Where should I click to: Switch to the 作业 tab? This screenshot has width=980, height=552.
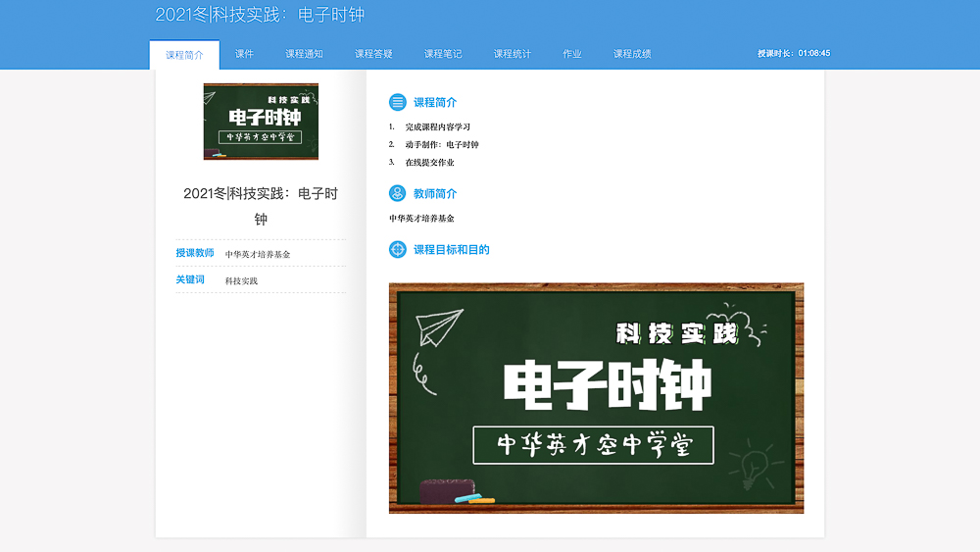tap(572, 54)
